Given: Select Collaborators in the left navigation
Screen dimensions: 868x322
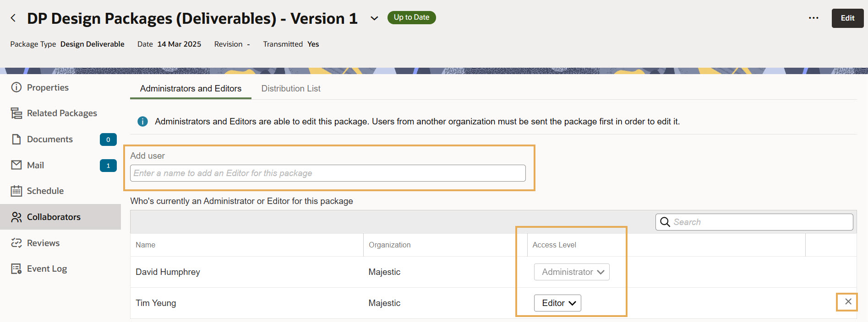Looking at the screenshot, I should coord(54,217).
